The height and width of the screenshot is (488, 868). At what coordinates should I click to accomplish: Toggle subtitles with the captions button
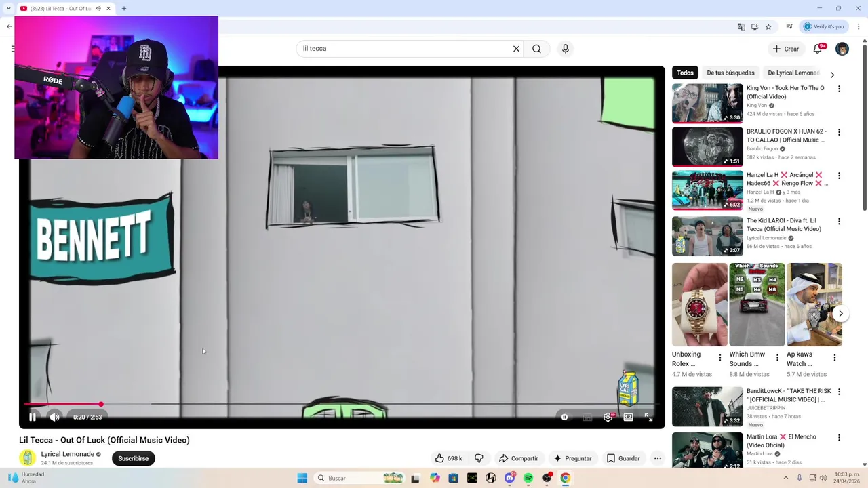(x=587, y=418)
